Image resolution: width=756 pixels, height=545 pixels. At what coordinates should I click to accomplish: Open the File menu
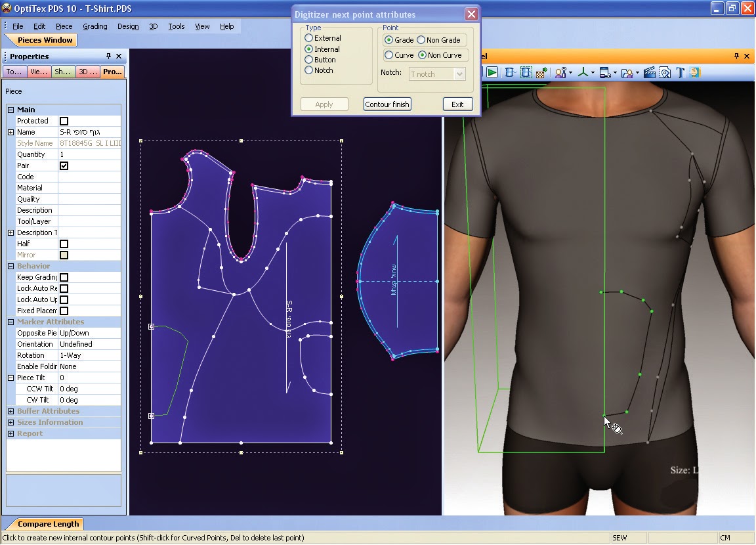[x=18, y=26]
